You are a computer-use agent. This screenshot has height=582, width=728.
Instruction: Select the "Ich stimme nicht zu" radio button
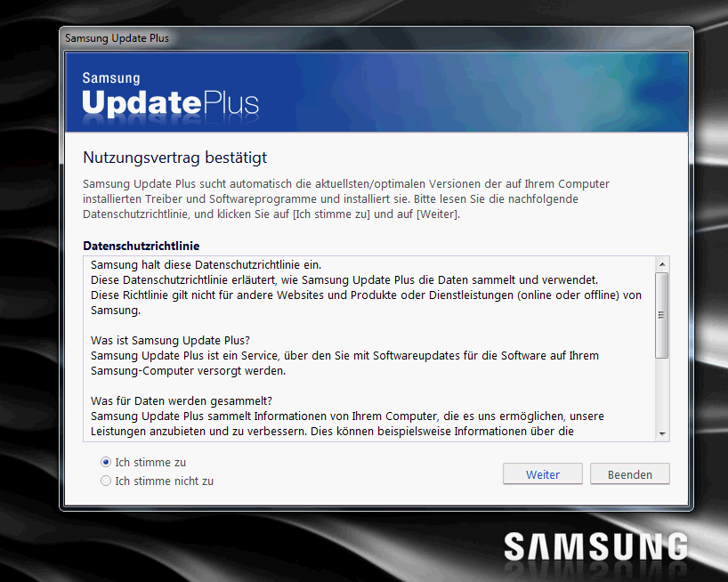coord(106,481)
